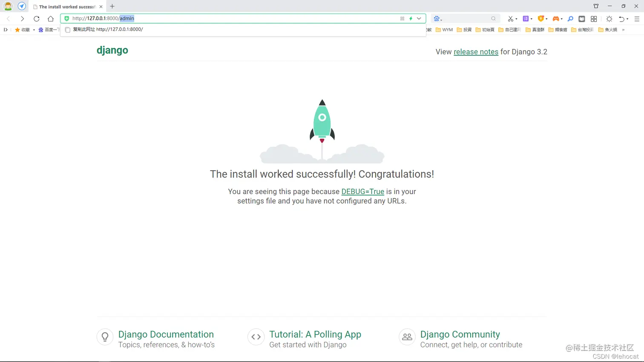Select the copy-this-URL suggestion http://127.0.0.1:8000/
This screenshot has width=644, height=362.
(243, 29)
